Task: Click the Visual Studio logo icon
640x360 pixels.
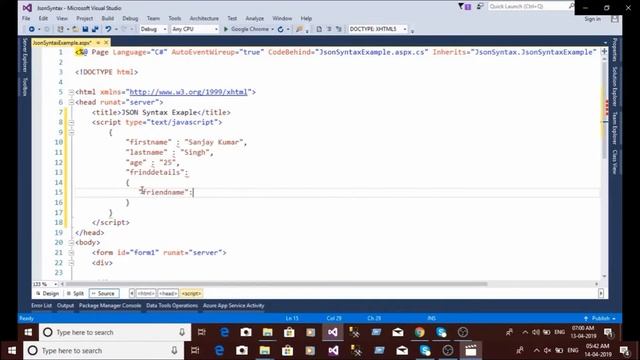Action: pos(27,7)
